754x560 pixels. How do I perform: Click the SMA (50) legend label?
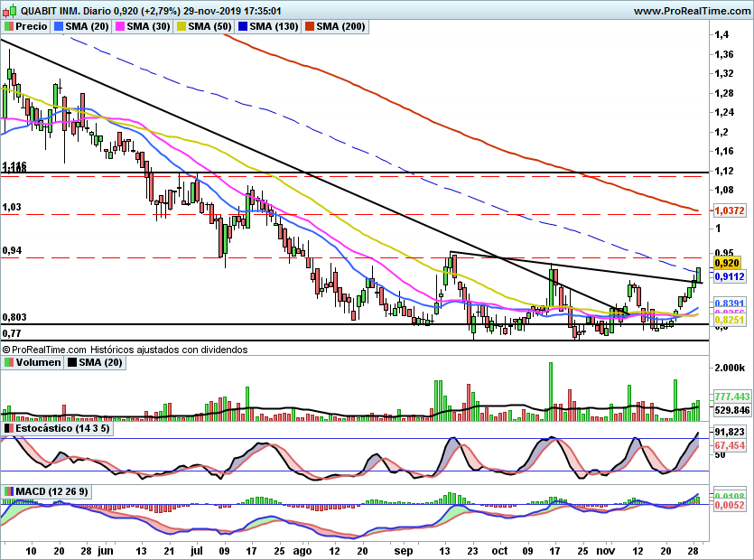[x=209, y=26]
